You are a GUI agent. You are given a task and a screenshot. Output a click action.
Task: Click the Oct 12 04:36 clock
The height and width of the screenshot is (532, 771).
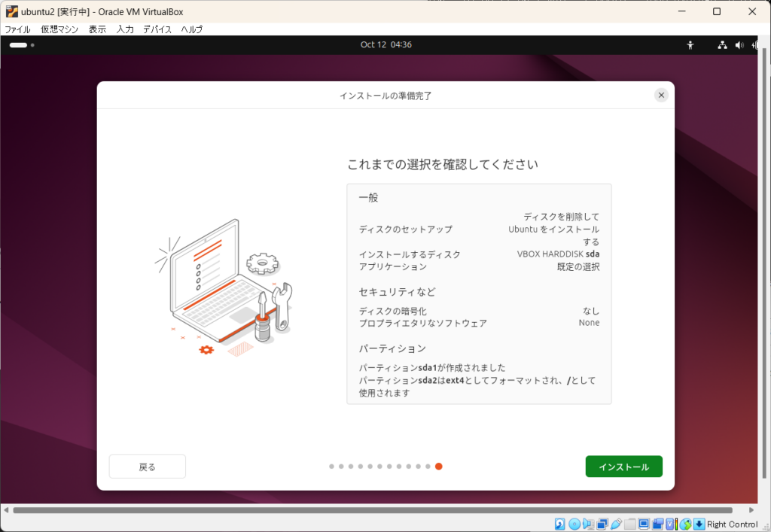(x=386, y=44)
